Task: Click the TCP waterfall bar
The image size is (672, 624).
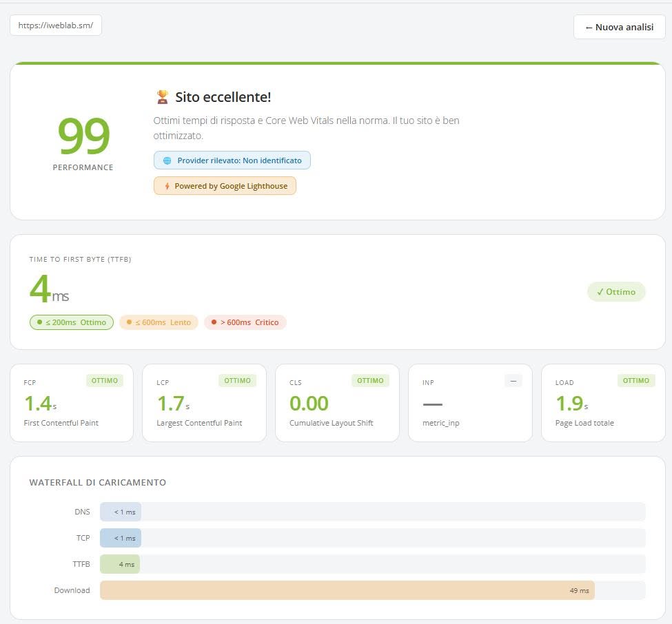Action: pos(121,538)
